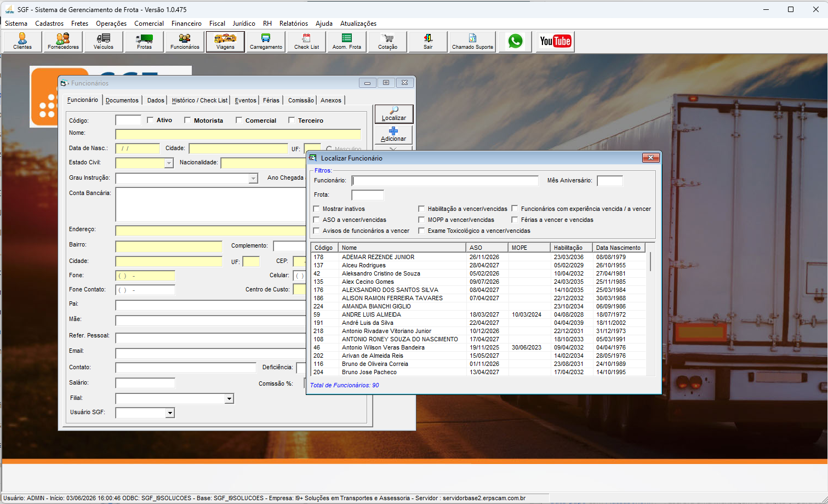Open the Clientes toolbar icon
The image size is (828, 504).
point(22,42)
